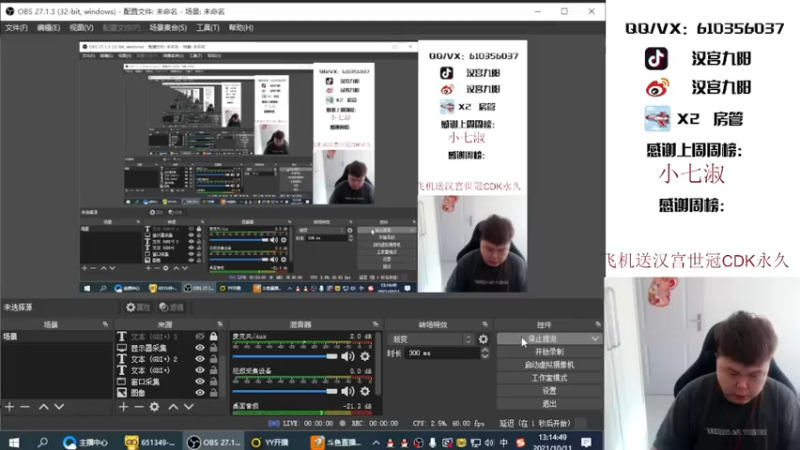Open the 渐变 transition dropdown
This screenshot has height=450, width=800.
click(431, 339)
